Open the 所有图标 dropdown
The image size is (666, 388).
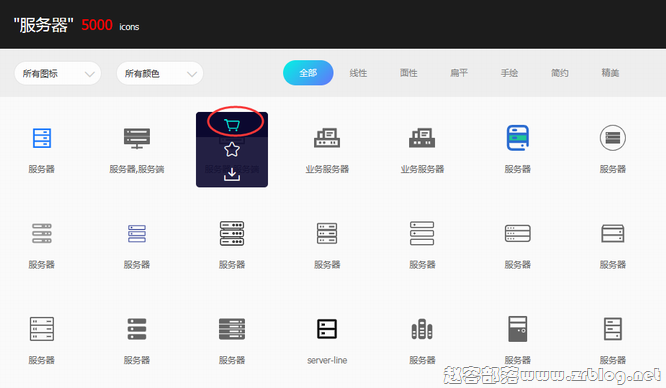[x=58, y=74]
